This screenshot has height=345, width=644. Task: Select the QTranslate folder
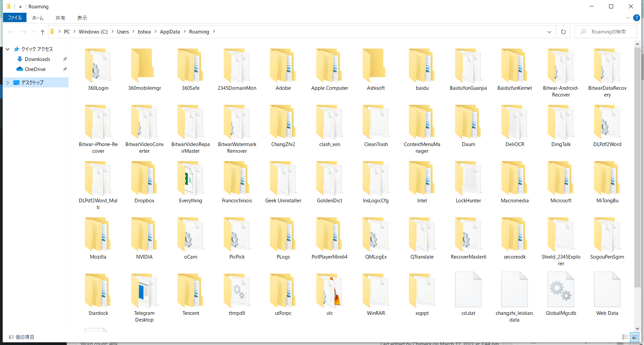point(422,238)
